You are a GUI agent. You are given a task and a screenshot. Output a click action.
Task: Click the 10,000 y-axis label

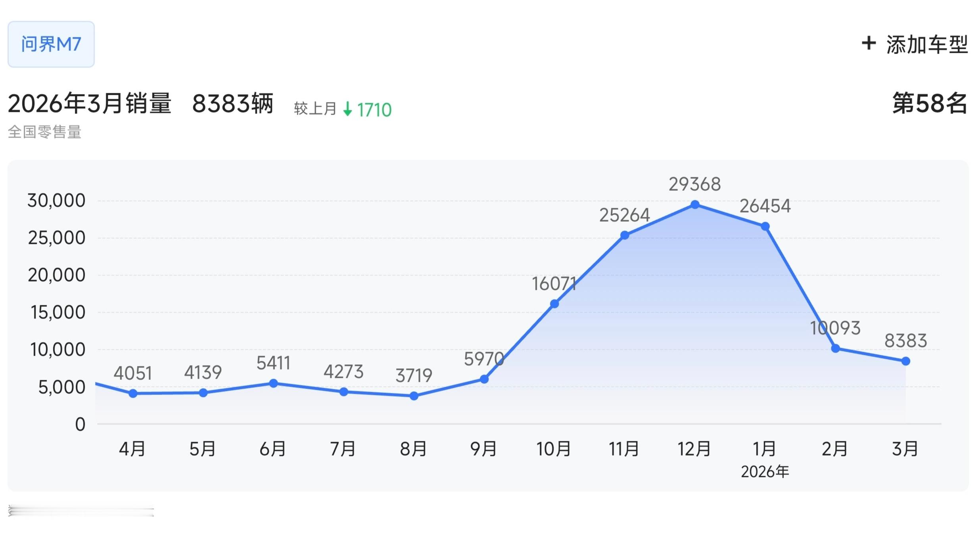pos(58,350)
